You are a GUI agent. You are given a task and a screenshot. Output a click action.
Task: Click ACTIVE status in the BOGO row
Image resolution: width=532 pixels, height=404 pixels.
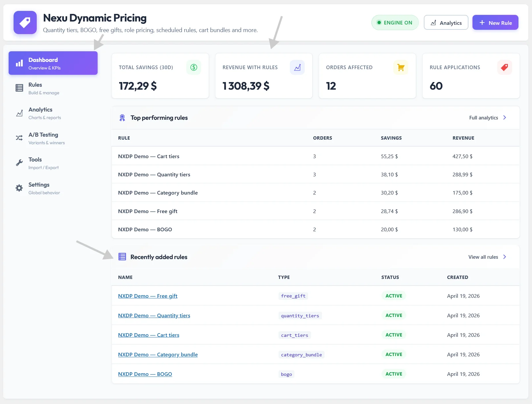click(394, 374)
